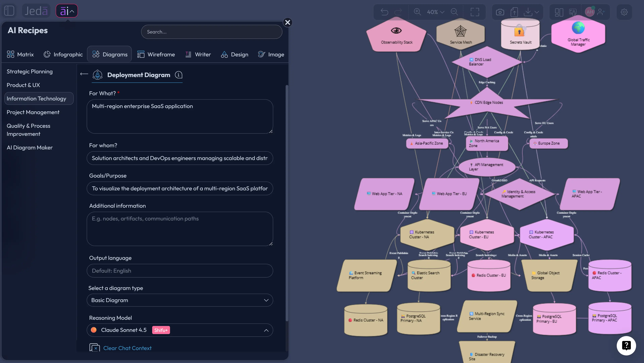Open the help question button

coord(626,345)
